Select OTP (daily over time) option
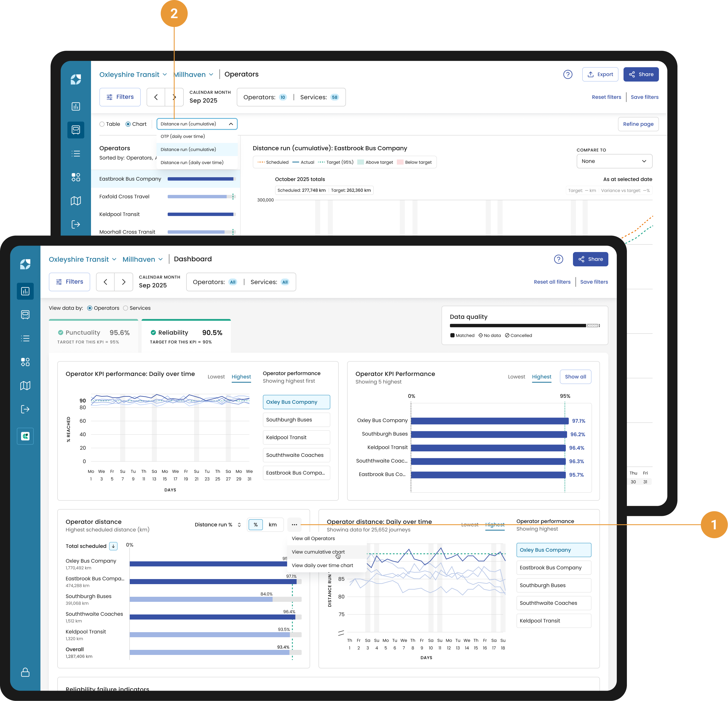Screen dimensions: 728x701 pyautogui.click(x=183, y=136)
